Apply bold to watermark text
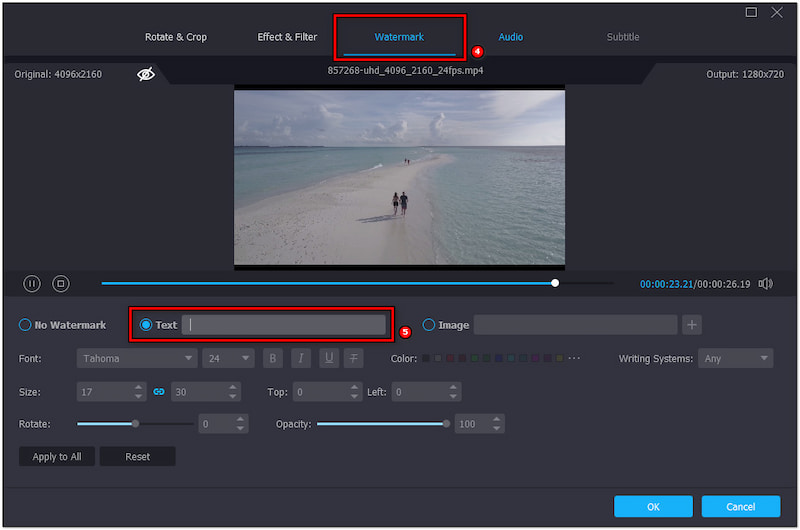This screenshot has width=800, height=530. [273, 358]
